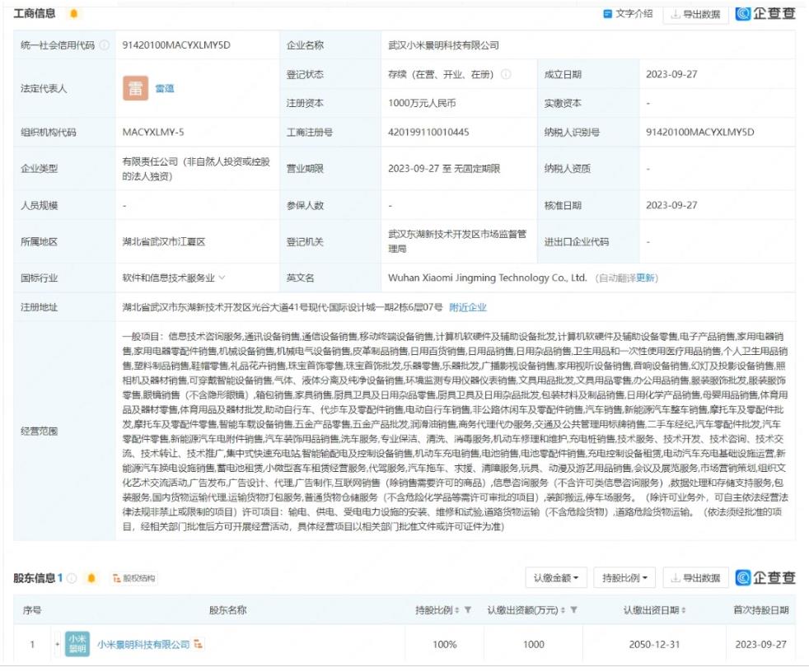Open the 雷 avatar of the legal representative
Screen dimensions: 809x672
click(135, 88)
